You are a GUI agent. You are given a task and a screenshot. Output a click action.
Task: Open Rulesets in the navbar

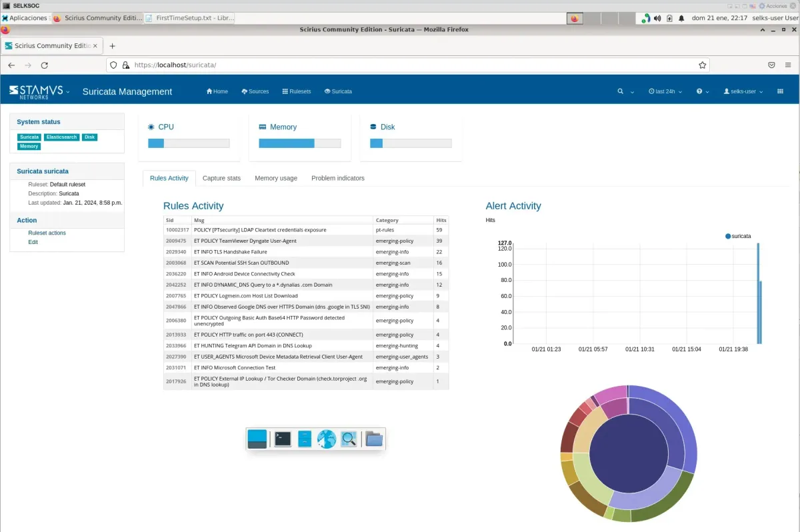click(x=297, y=91)
